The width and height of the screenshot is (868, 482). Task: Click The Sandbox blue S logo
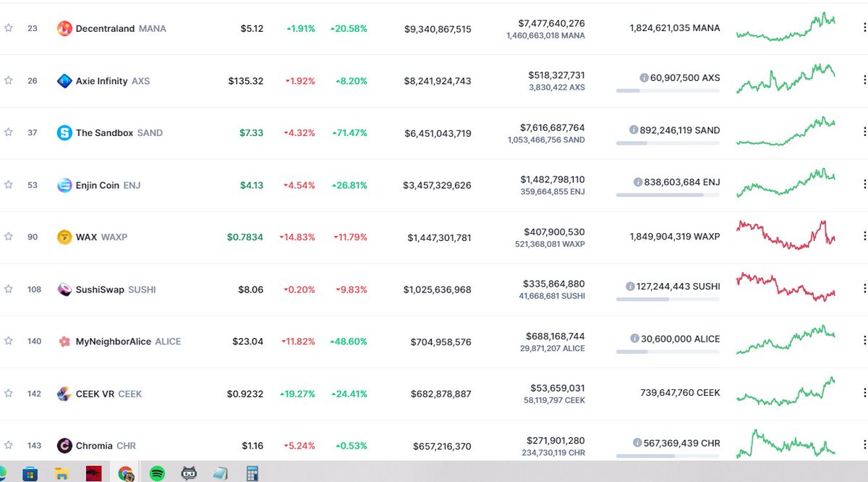64,133
